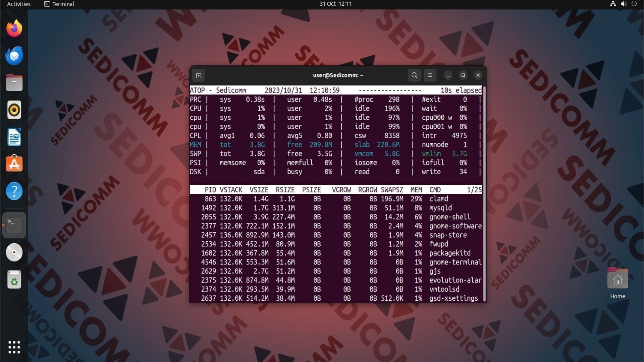Click the 'VSTACK' column header

coord(231,190)
